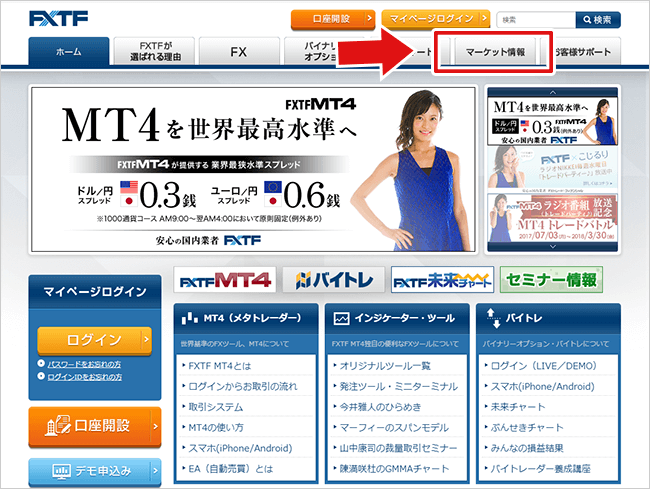Image resolution: width=650 pixels, height=489 pixels.
Task: Open the バイナリーオプション tab
Action: pyautogui.click(x=311, y=51)
